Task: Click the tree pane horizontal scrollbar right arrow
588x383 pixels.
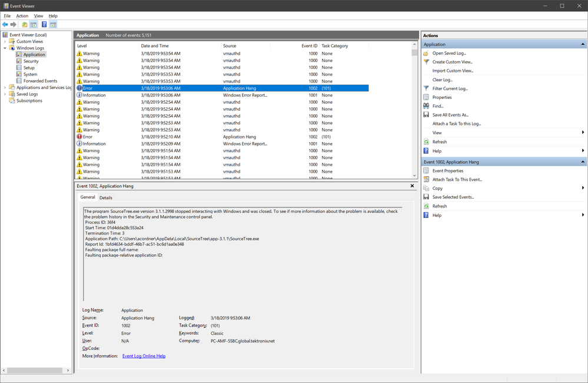Action: click(x=68, y=370)
